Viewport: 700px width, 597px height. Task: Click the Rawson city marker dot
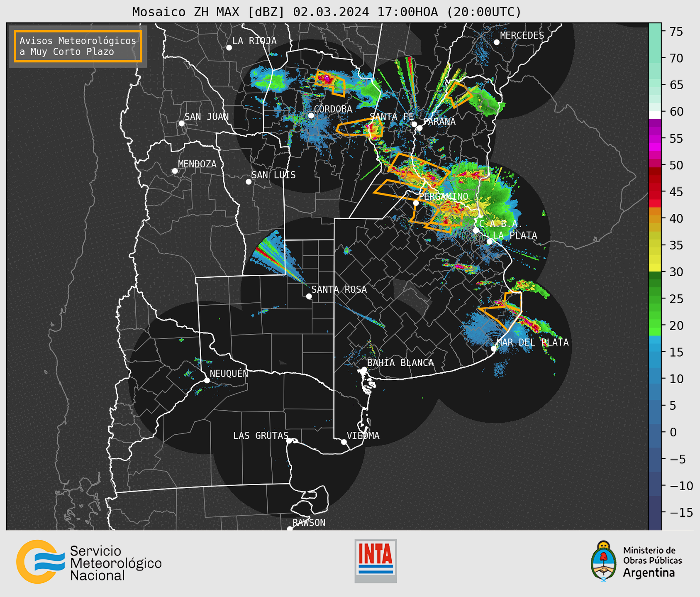290,529
